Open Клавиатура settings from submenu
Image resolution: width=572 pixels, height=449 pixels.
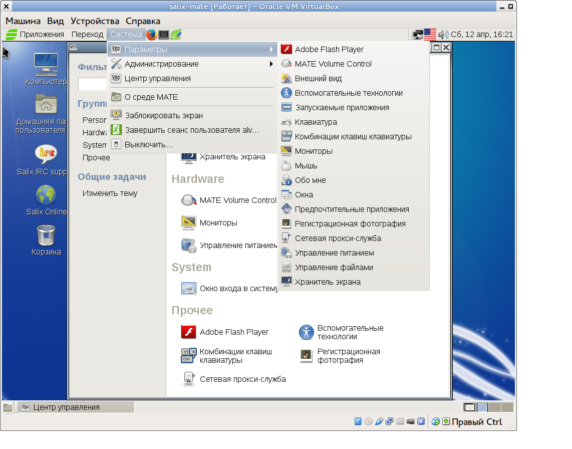pos(354,122)
